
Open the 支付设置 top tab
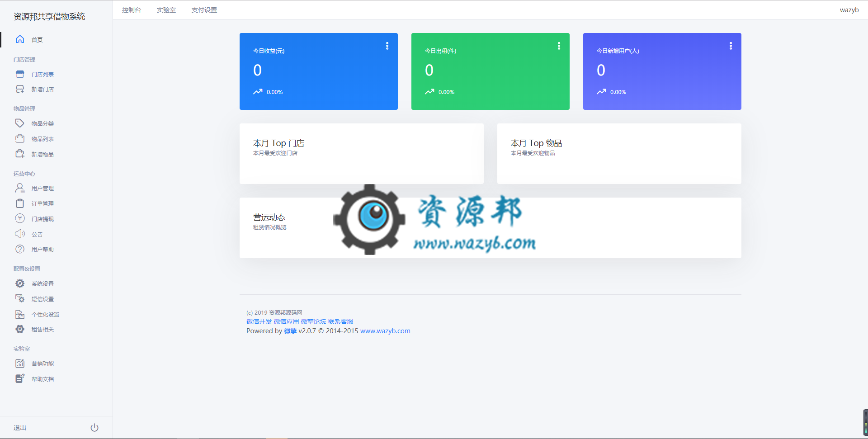(204, 10)
